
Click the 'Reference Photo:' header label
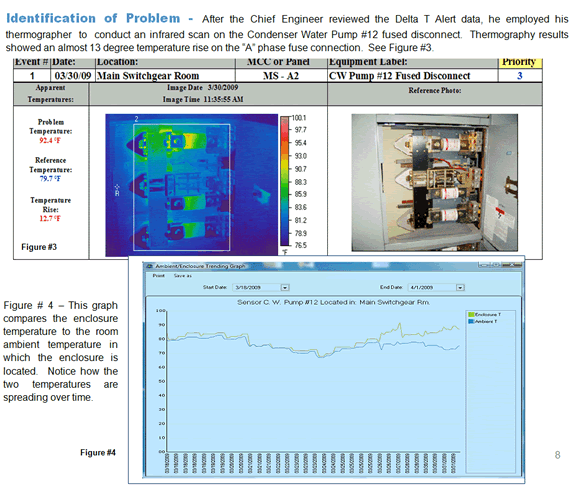click(435, 90)
